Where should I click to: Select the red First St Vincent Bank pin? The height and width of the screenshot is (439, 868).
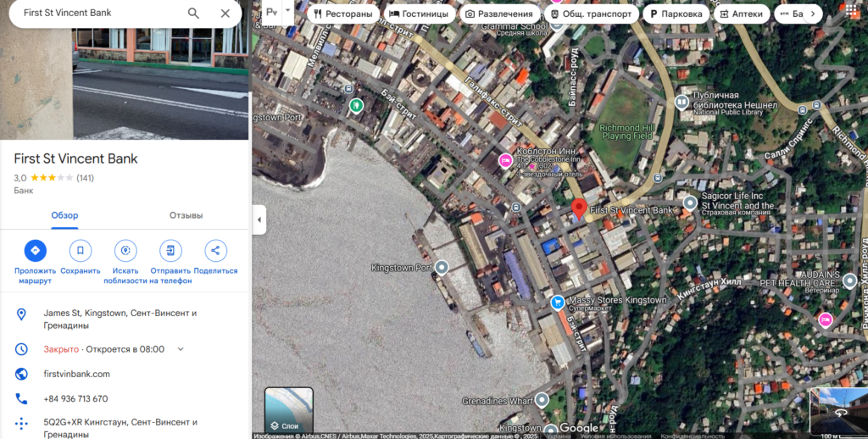[578, 208]
